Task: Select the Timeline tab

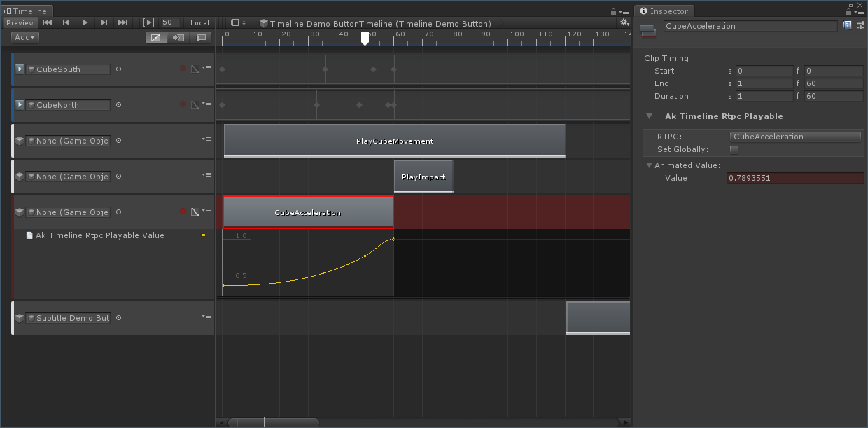Action: click(27, 11)
